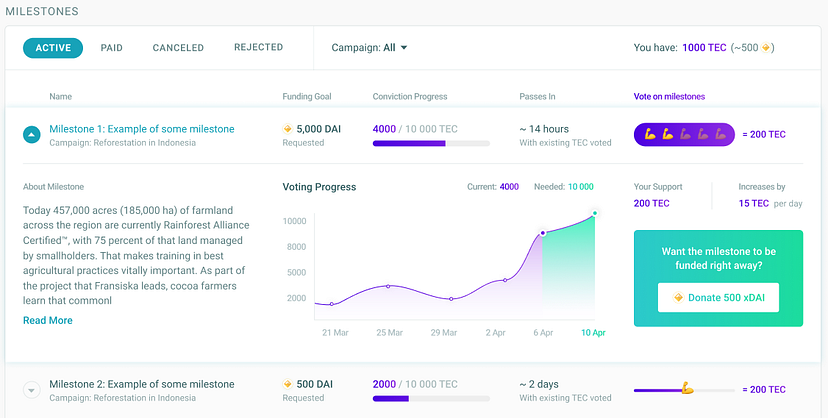Screen dimensions: 828x418
Task: Select the first muscle vote icon
Action: coord(650,134)
